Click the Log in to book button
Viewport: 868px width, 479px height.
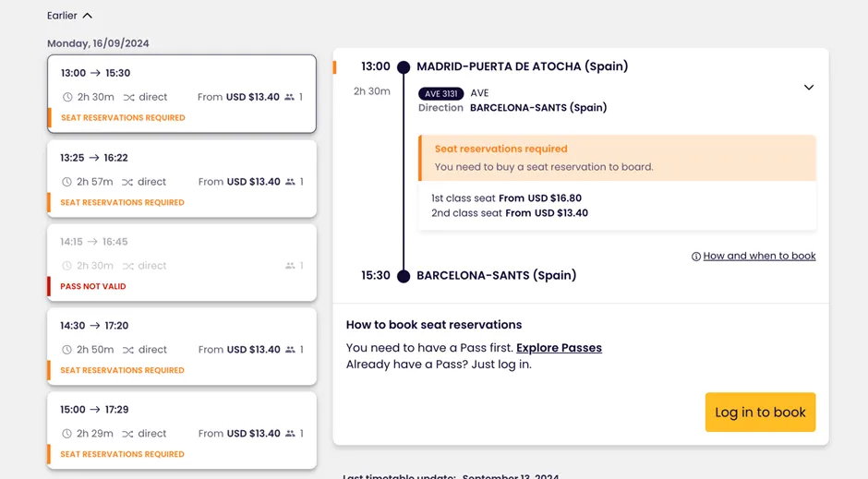(x=760, y=412)
